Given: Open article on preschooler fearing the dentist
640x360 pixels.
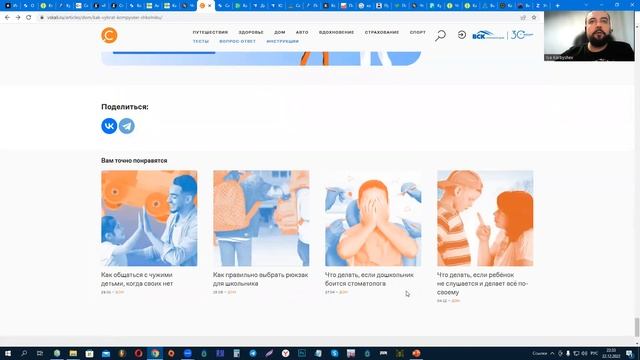Looking at the screenshot, I should [x=369, y=279].
